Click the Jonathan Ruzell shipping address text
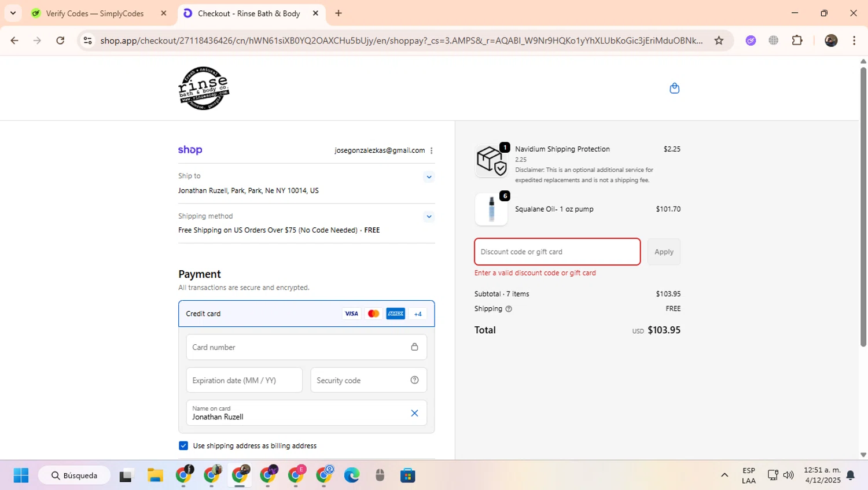 (x=248, y=190)
